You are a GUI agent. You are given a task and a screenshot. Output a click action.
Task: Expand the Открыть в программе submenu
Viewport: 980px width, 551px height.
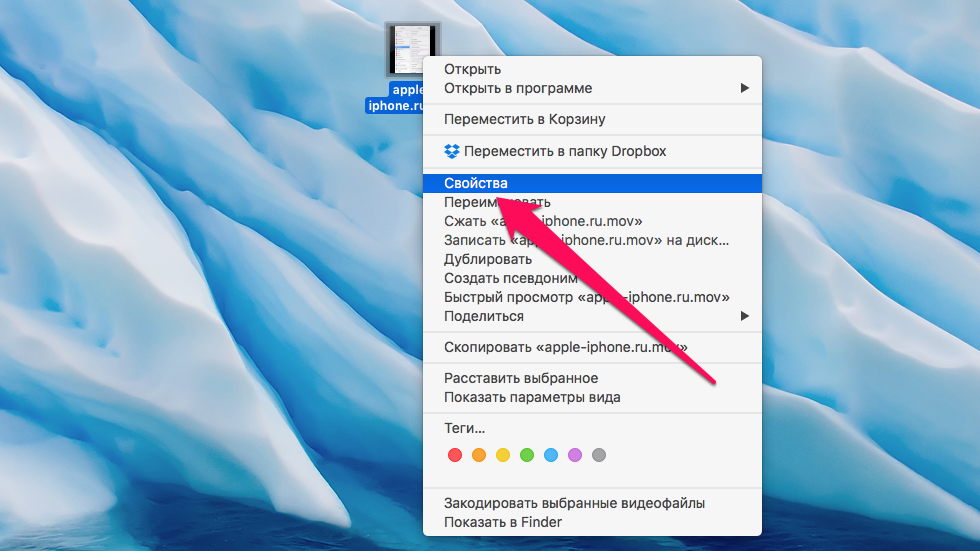(592, 88)
